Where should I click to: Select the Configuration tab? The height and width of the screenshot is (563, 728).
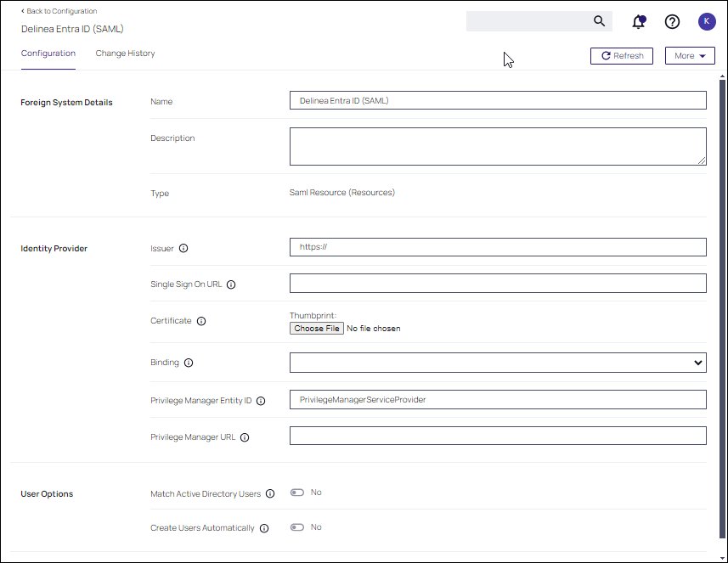click(x=48, y=53)
